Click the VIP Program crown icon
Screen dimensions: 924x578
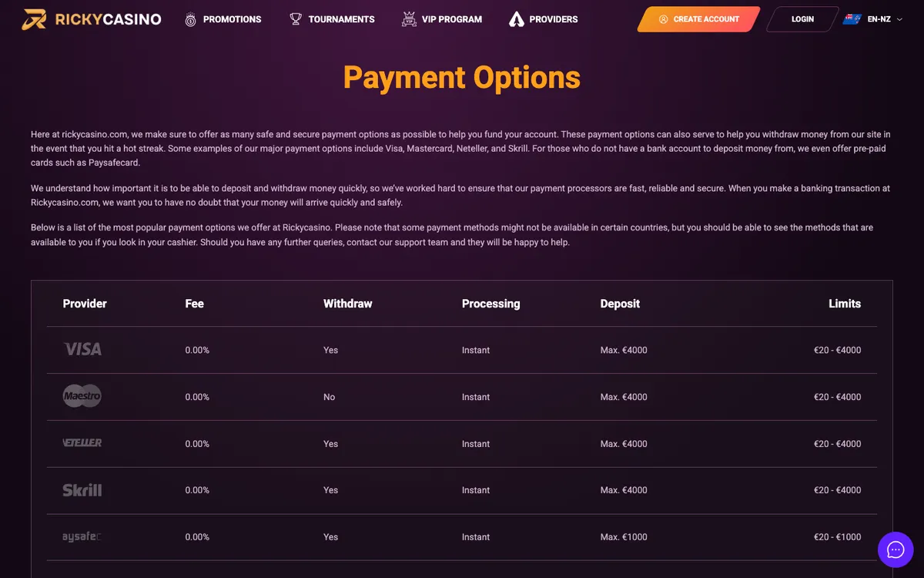click(x=409, y=19)
